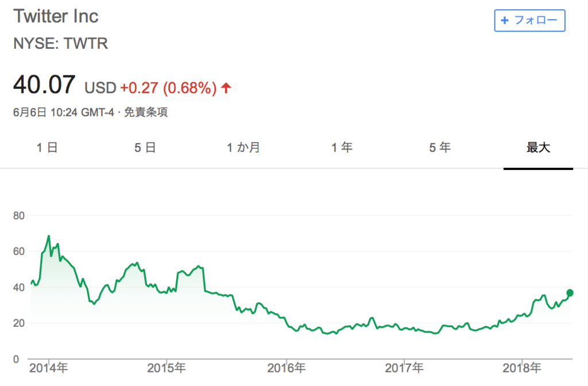Click the 60 y-axis label
This screenshot has height=386, width=588.
coord(19,252)
